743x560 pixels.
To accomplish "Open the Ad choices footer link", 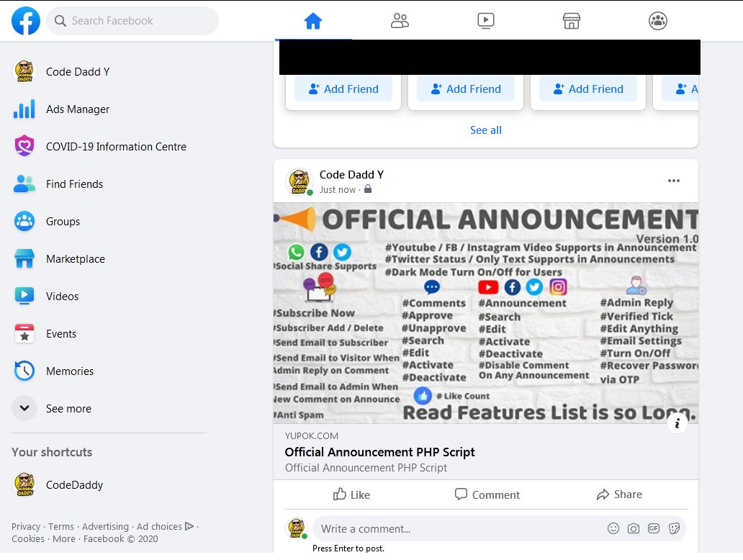I will 165,526.
